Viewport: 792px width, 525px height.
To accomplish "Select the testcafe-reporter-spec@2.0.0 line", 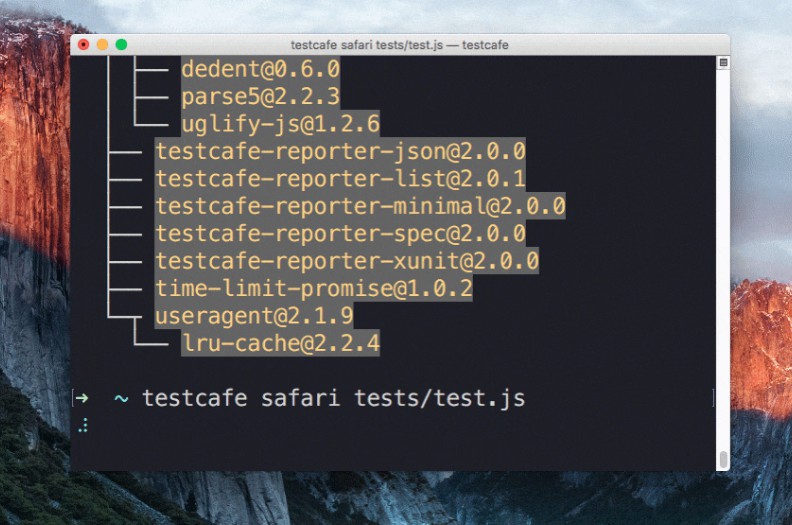I will pyautogui.click(x=340, y=234).
